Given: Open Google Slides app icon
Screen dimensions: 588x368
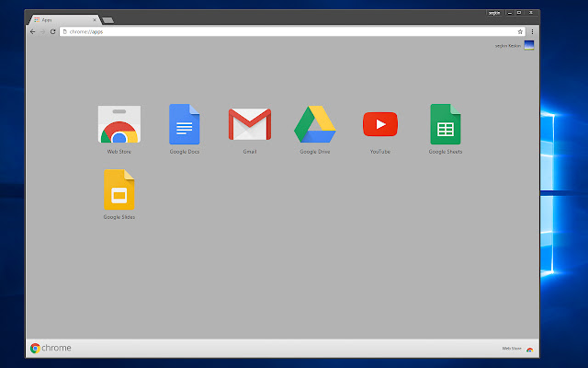Looking at the screenshot, I should [119, 190].
